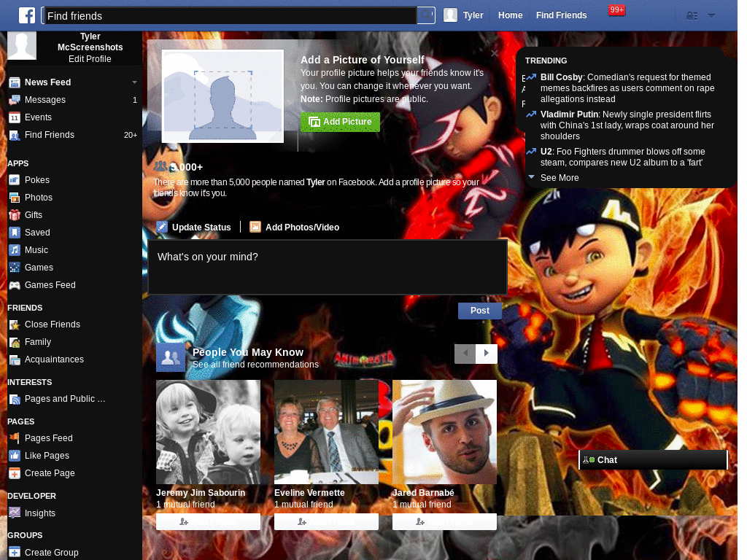Show next People You May Know
The width and height of the screenshot is (747, 560).
point(487,354)
